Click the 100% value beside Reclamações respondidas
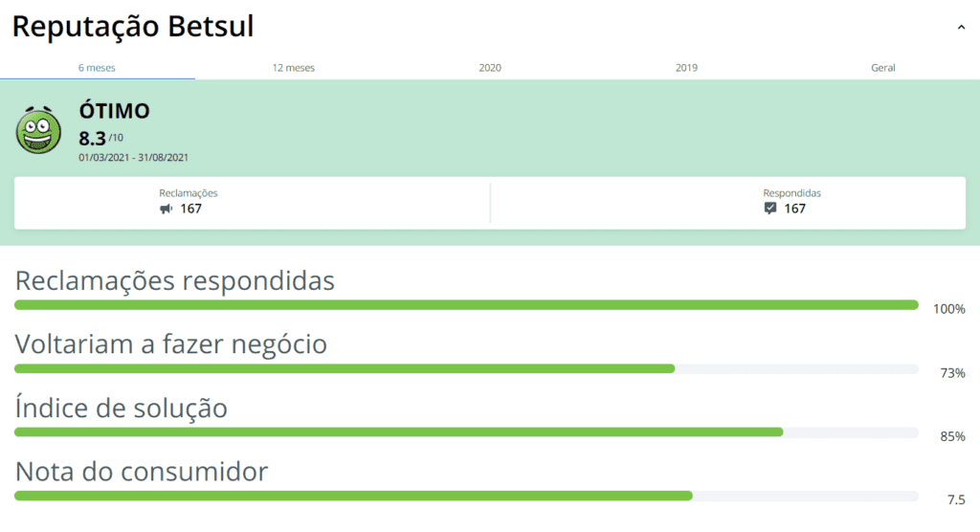Viewport: 980px width, 532px height. (948, 309)
